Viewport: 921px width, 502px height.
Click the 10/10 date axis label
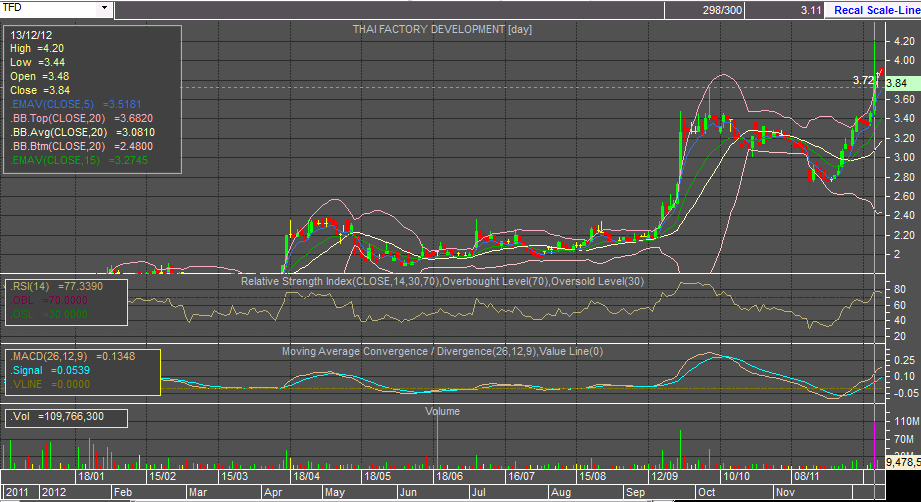point(736,476)
